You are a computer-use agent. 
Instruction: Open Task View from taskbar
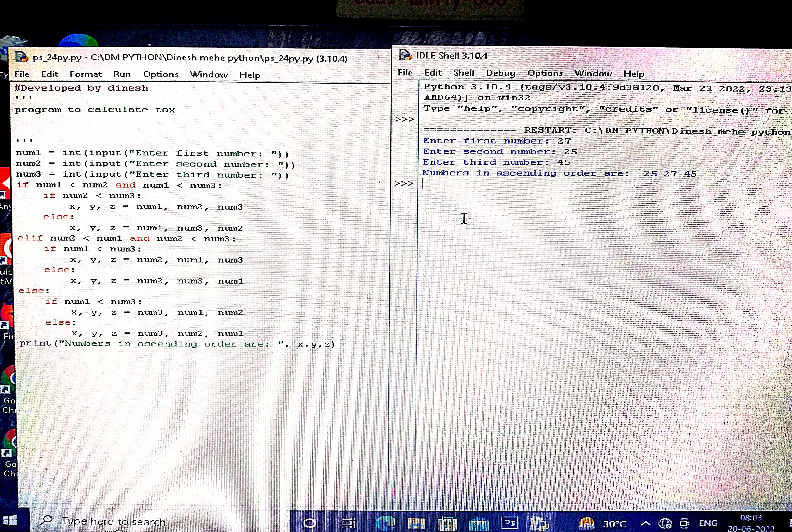coord(349,523)
